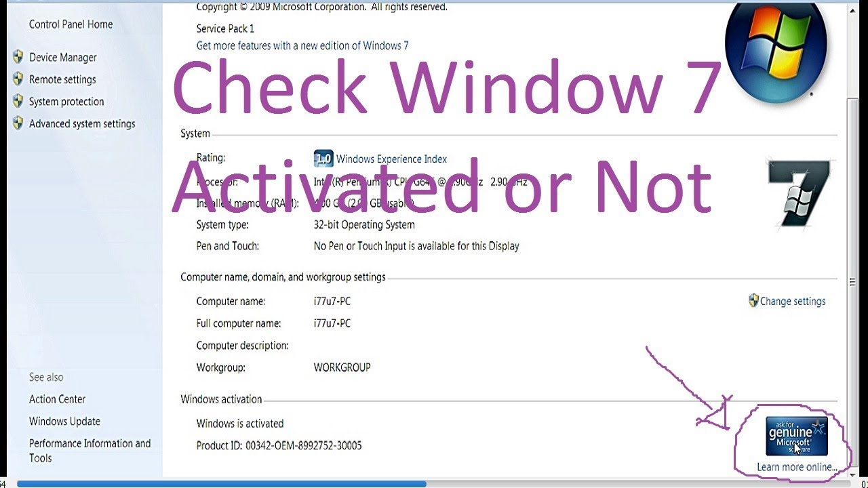Click the shield icon beside Device Manager
This screenshot has width=868, height=488.
click(x=18, y=57)
